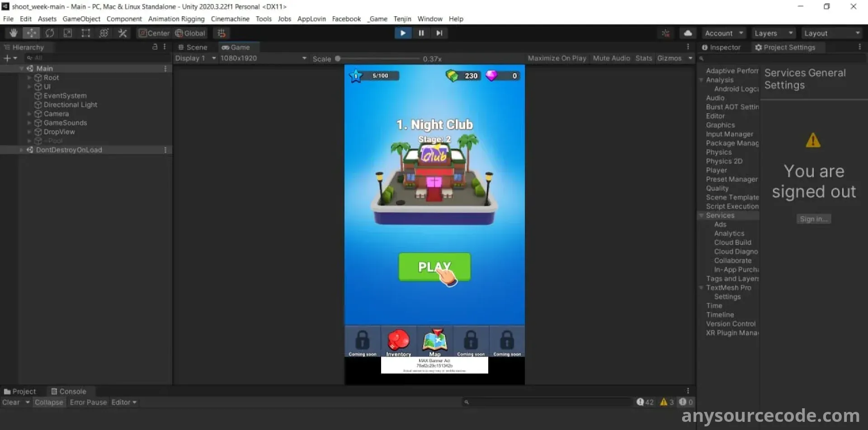
Task: Expand the Camera object in Hierarchy
Action: point(29,114)
